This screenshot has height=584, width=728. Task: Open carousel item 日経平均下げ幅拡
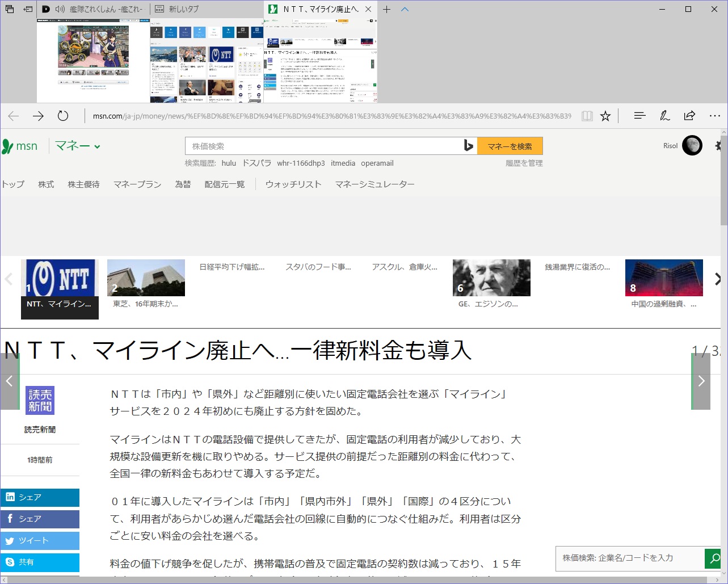point(232,267)
